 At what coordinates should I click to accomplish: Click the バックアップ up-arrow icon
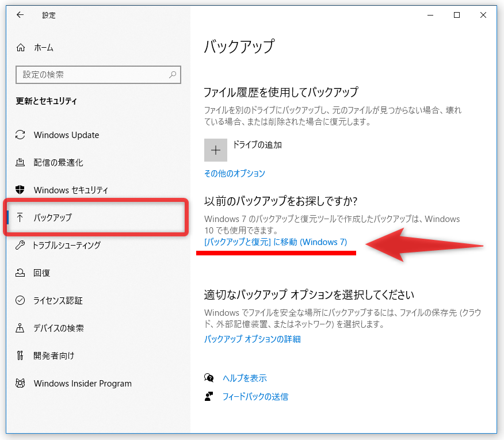point(20,217)
